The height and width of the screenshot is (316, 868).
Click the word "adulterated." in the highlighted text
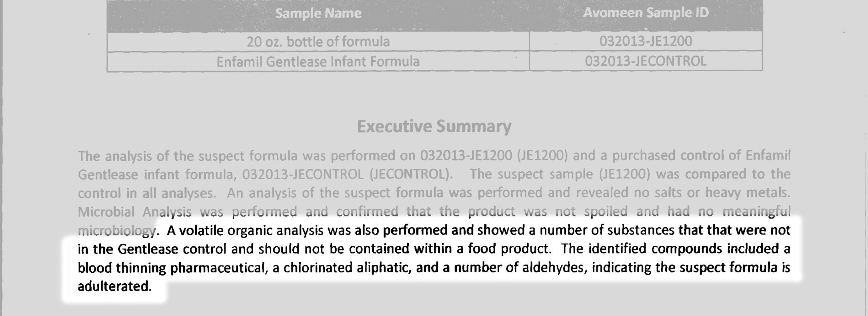(x=115, y=287)
